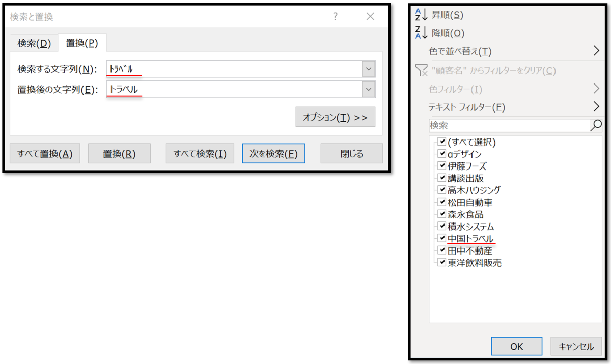
Task: Switch to the 検索 tab
Action: point(34,43)
